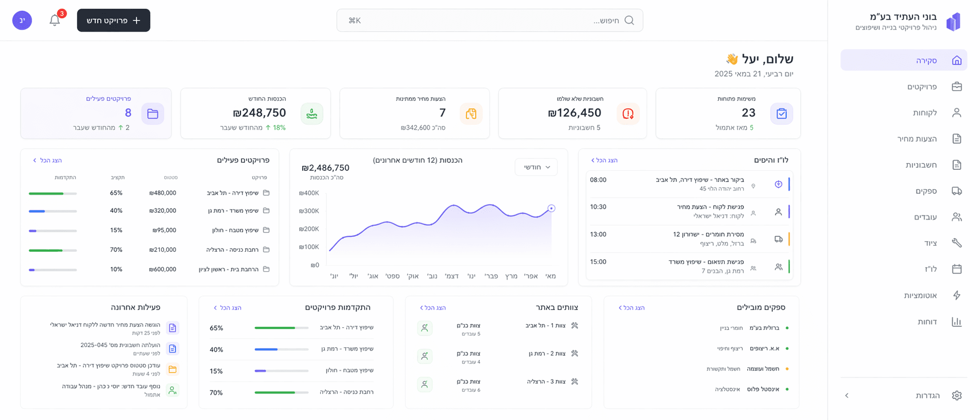The height and width of the screenshot is (420, 980).
Task: Click the document icon for the new quote activity
Action: 172,328
